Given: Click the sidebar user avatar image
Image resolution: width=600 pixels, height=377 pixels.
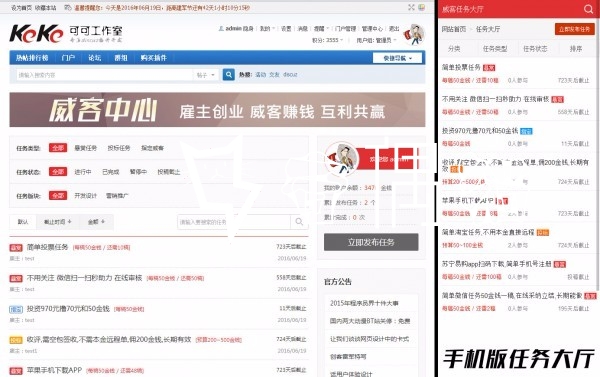Looking at the screenshot, I should pos(341,159).
